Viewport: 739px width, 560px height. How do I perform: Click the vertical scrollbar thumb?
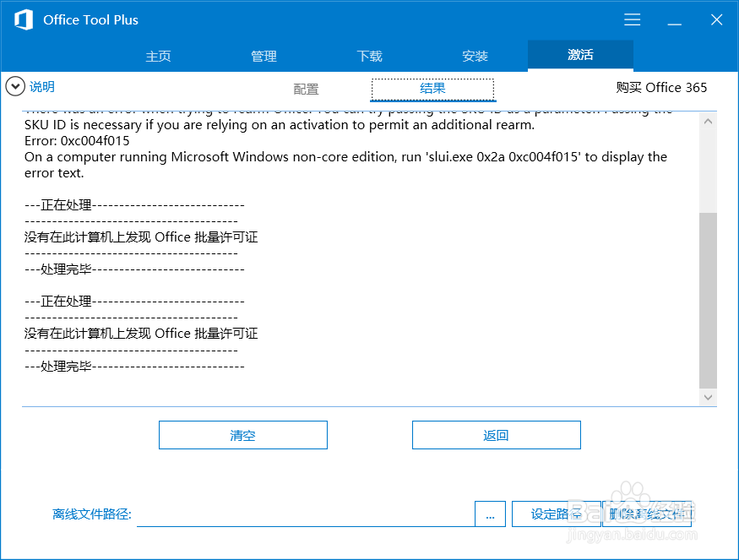[x=708, y=300]
